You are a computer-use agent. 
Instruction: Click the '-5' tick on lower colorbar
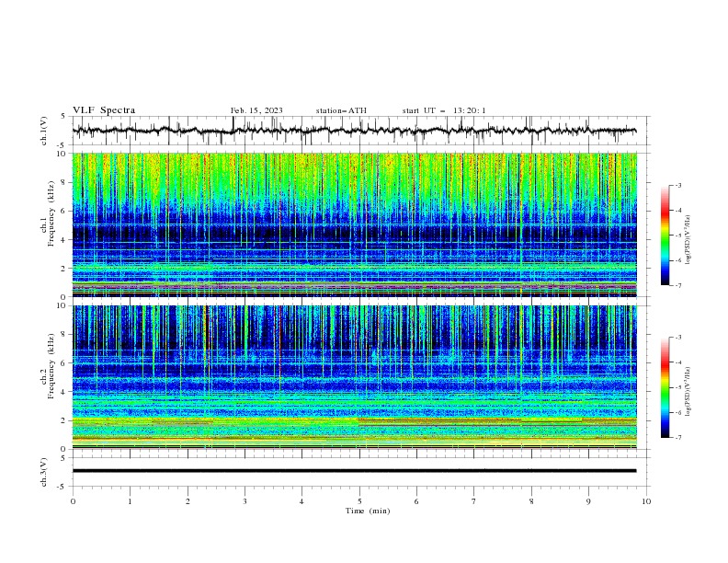point(678,387)
